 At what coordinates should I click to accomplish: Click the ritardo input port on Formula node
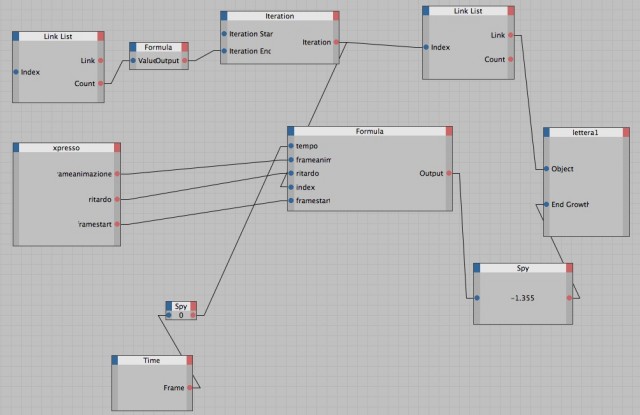click(x=291, y=173)
